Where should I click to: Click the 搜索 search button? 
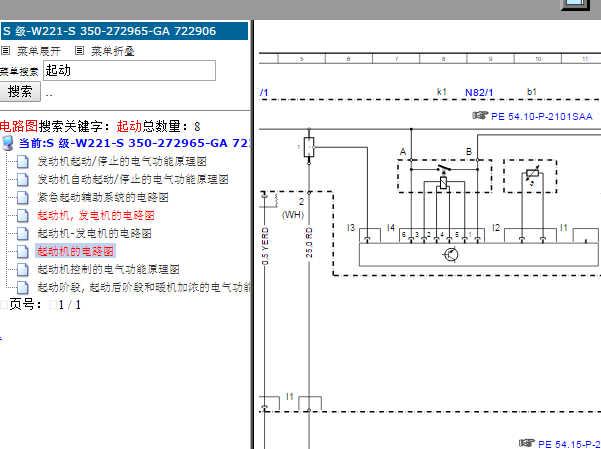coord(20,92)
